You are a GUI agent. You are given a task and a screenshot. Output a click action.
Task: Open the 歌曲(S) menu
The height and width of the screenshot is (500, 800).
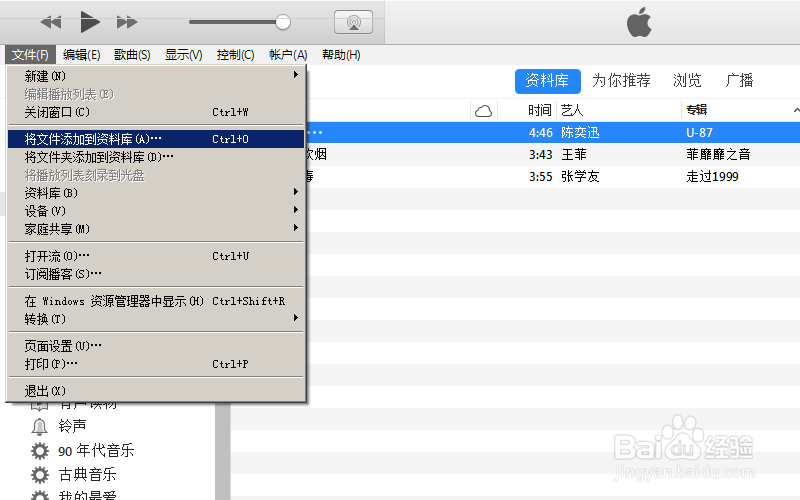click(x=132, y=55)
